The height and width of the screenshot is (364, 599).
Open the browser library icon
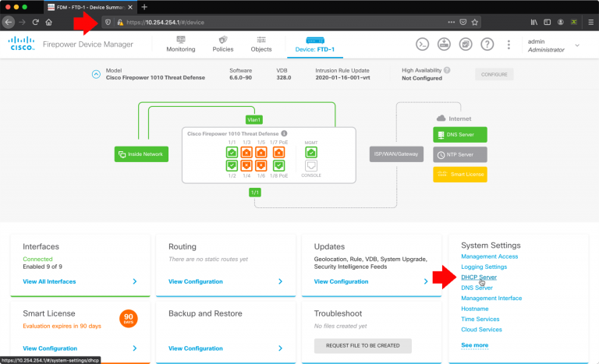coord(534,22)
